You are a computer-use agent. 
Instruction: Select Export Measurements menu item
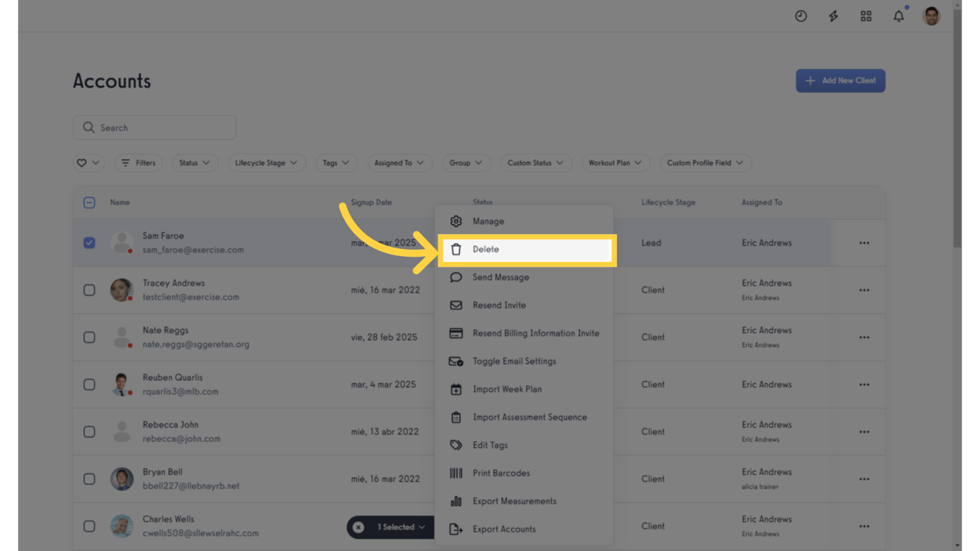tap(514, 501)
